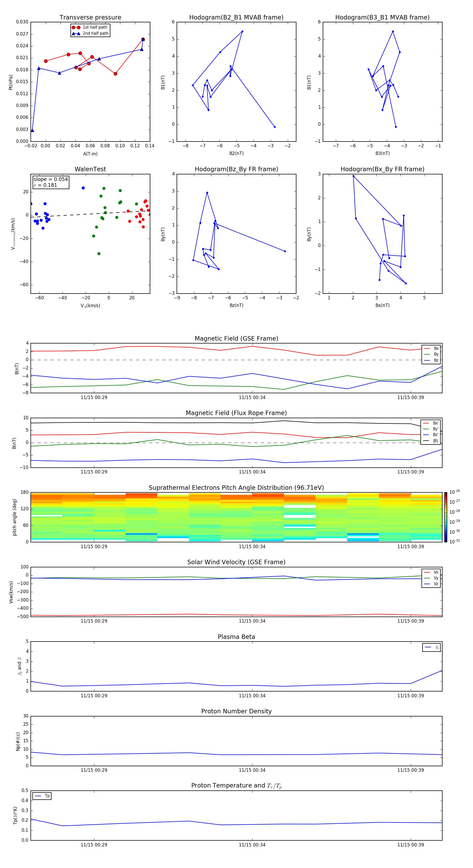Click the "pitch angle (deg)" y-axis label
Image resolution: width=473 pixels, height=868 pixels.
pos(14,517)
